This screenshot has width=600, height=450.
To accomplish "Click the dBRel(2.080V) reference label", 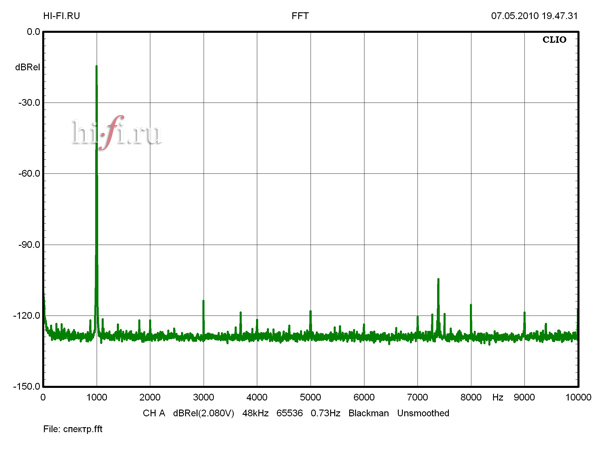I will (204, 413).
